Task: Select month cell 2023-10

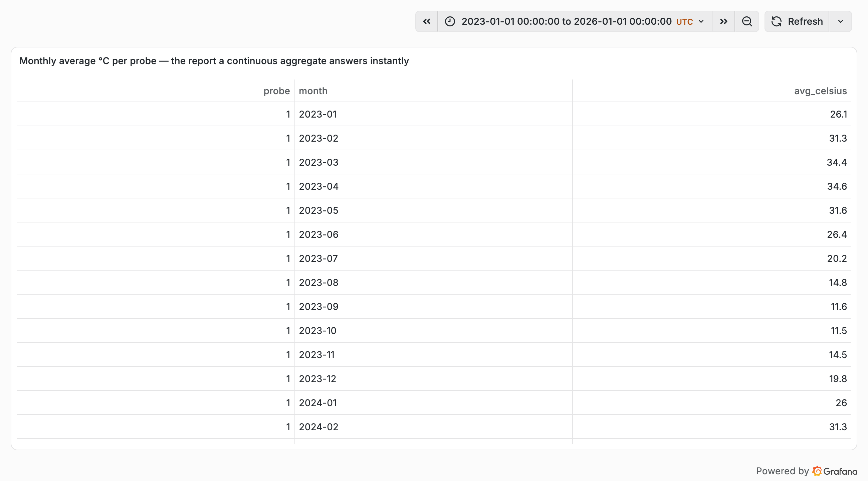Action: point(317,331)
